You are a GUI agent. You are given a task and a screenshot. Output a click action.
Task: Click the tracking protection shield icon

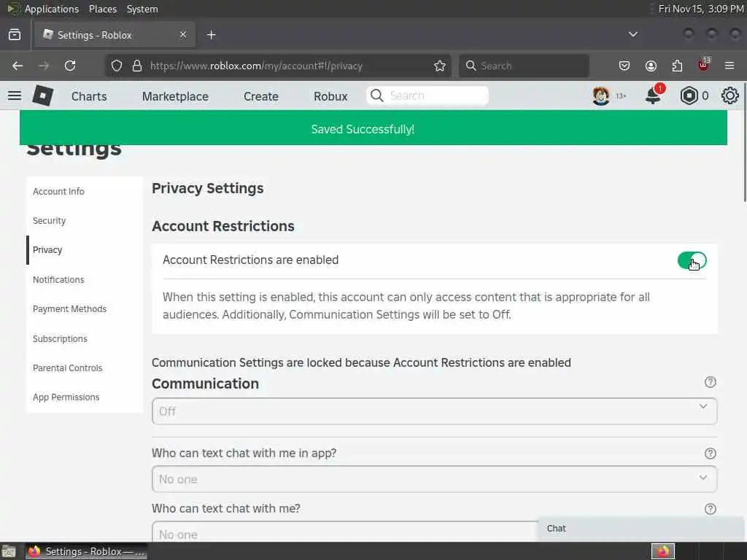pyautogui.click(x=116, y=66)
